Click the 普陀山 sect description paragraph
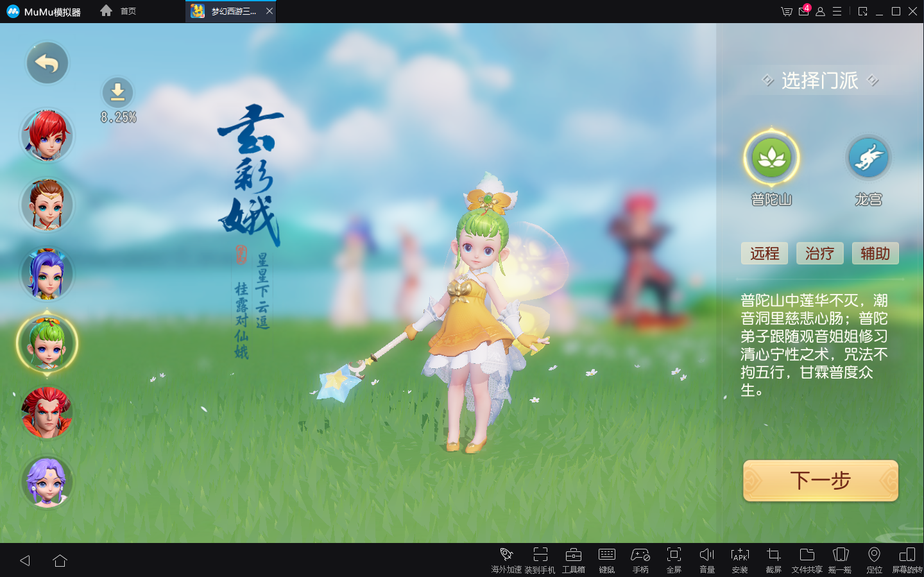Image resolution: width=924 pixels, height=577 pixels. click(x=814, y=345)
